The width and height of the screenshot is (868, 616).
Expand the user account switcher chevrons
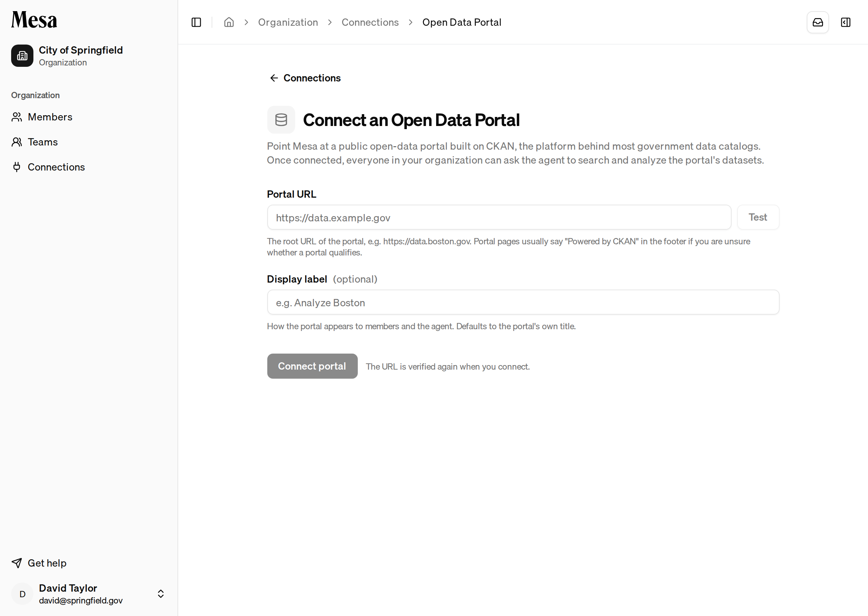(161, 594)
